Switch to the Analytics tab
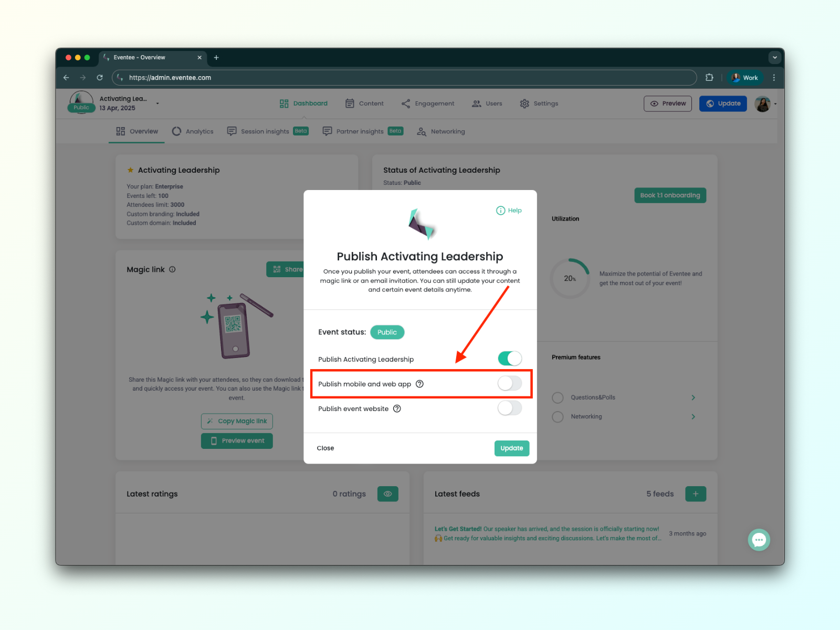The height and width of the screenshot is (630, 840). click(x=193, y=131)
